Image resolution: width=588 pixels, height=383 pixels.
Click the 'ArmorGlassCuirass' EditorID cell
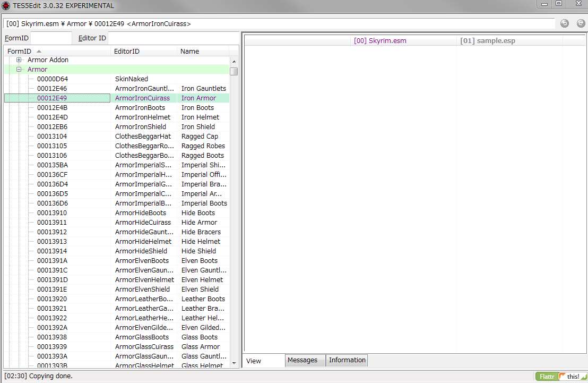(x=144, y=347)
